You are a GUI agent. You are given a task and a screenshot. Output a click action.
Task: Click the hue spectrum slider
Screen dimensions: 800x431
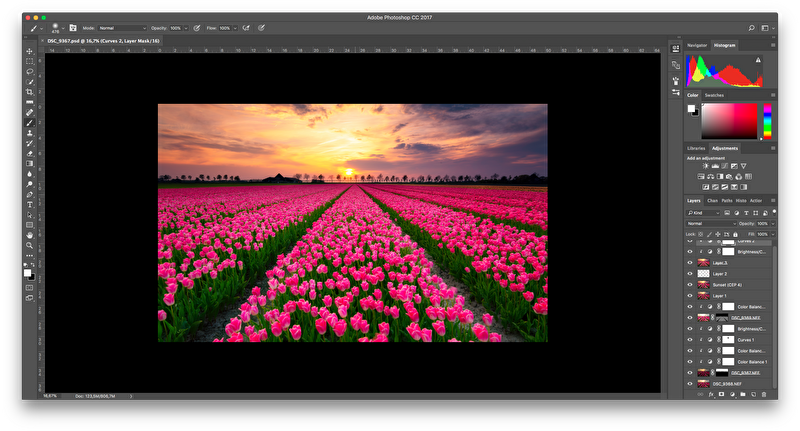point(767,121)
